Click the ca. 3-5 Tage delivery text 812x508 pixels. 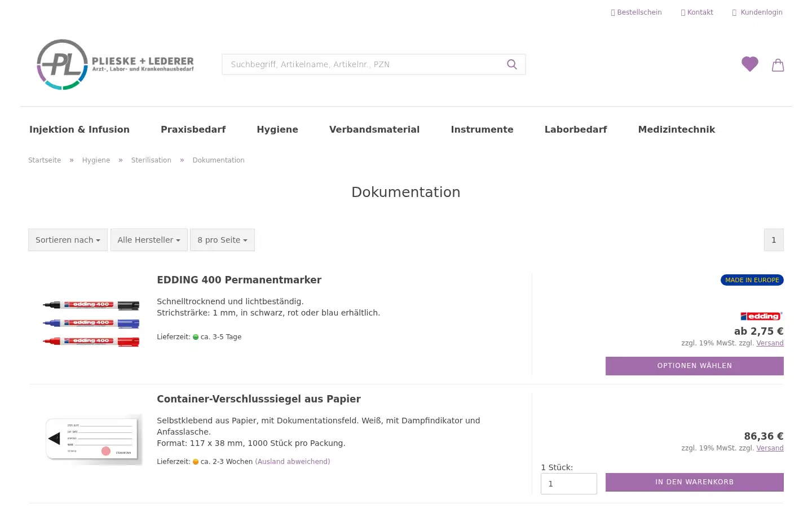[x=221, y=337]
